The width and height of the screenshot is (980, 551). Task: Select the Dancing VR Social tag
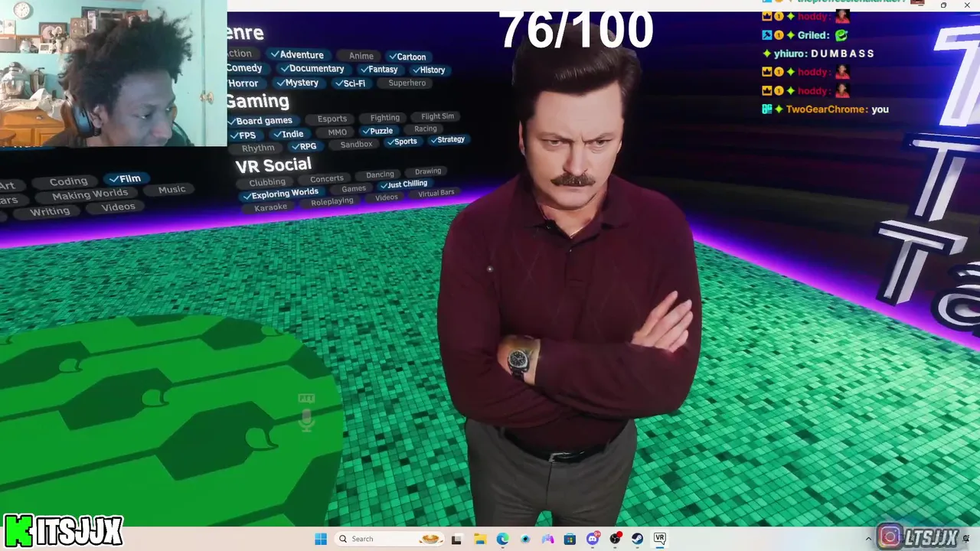click(x=380, y=174)
